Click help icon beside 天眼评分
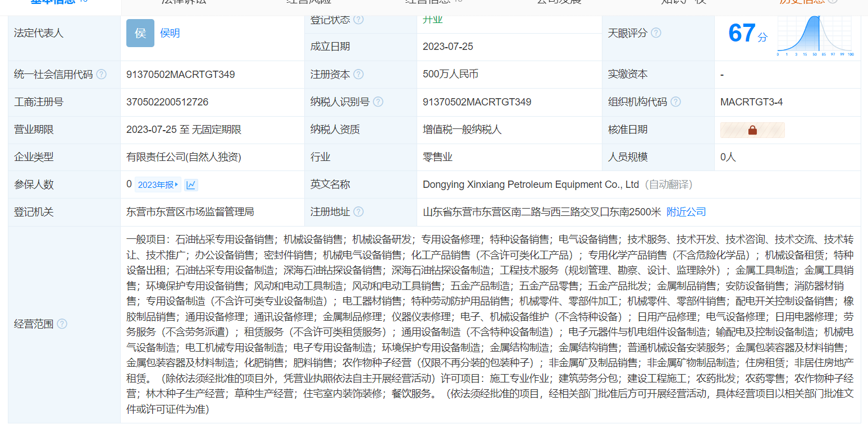 pos(656,33)
